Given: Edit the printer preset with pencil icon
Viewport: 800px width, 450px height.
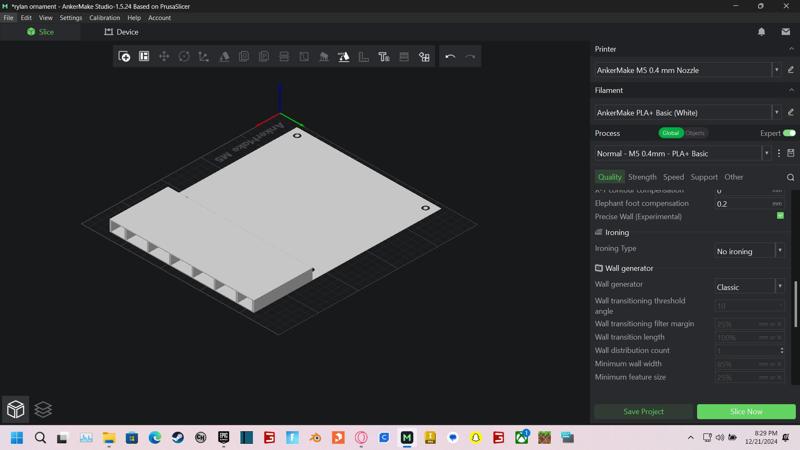Looking at the screenshot, I should (790, 70).
